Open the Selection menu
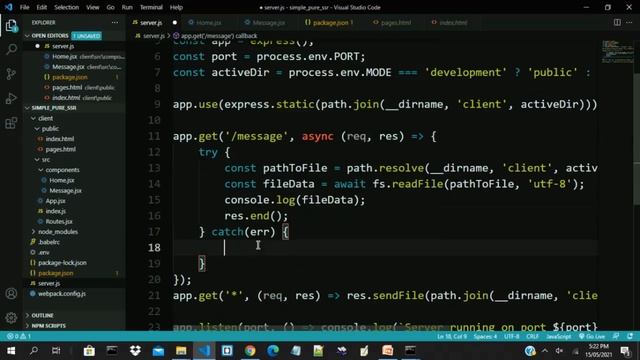 coord(67,7)
